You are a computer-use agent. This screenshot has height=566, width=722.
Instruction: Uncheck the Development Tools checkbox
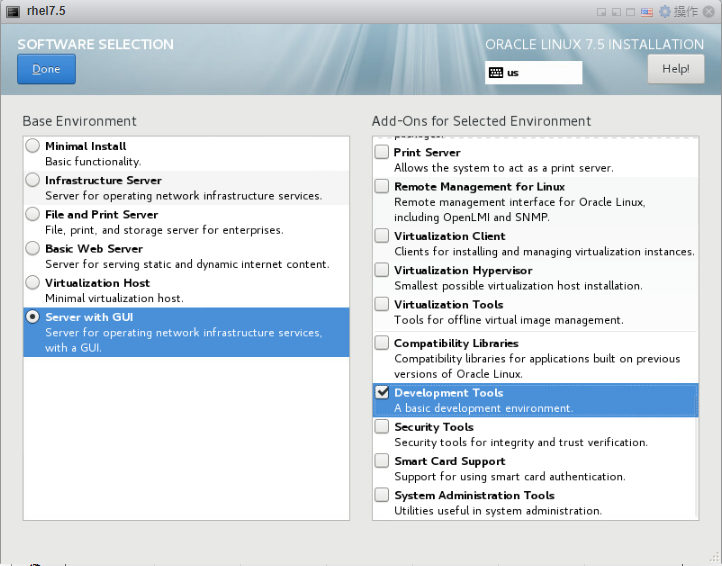(382, 392)
